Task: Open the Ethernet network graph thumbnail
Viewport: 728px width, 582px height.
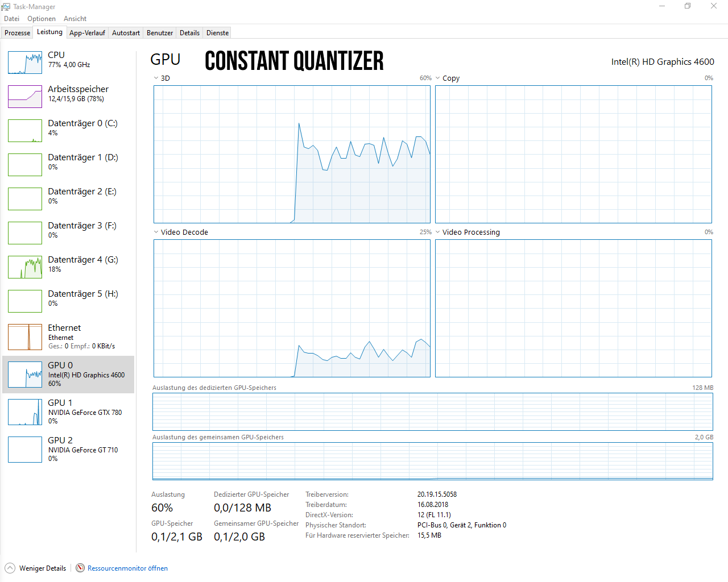Action: (25, 337)
